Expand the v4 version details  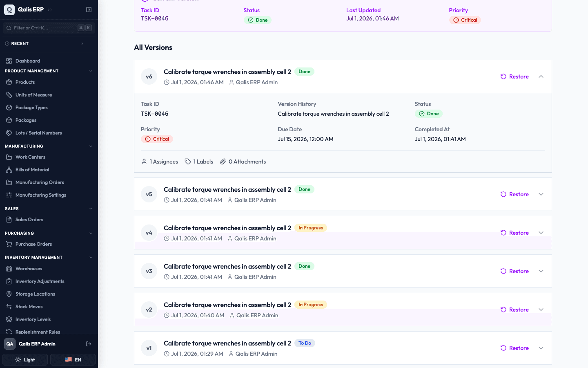[541, 233]
